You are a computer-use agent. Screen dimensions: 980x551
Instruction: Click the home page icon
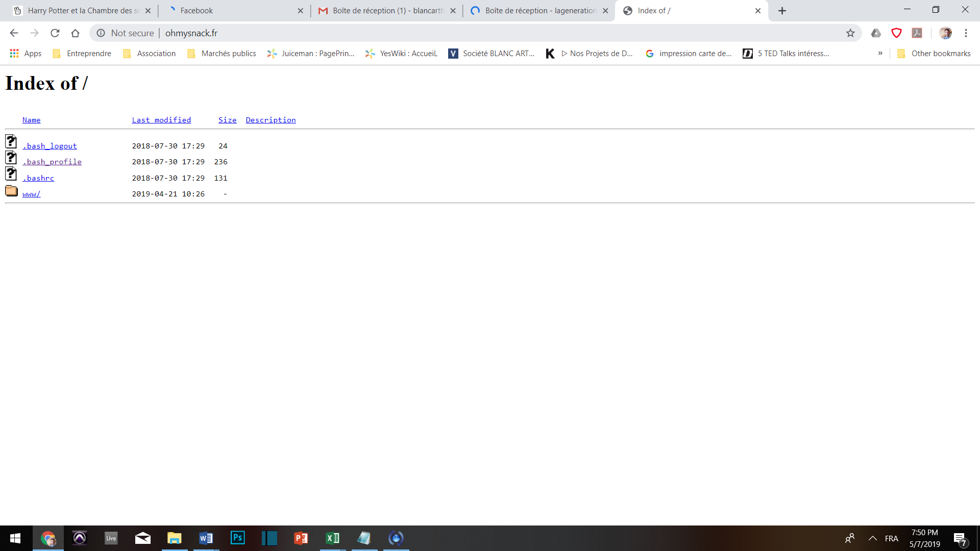pyautogui.click(x=75, y=33)
